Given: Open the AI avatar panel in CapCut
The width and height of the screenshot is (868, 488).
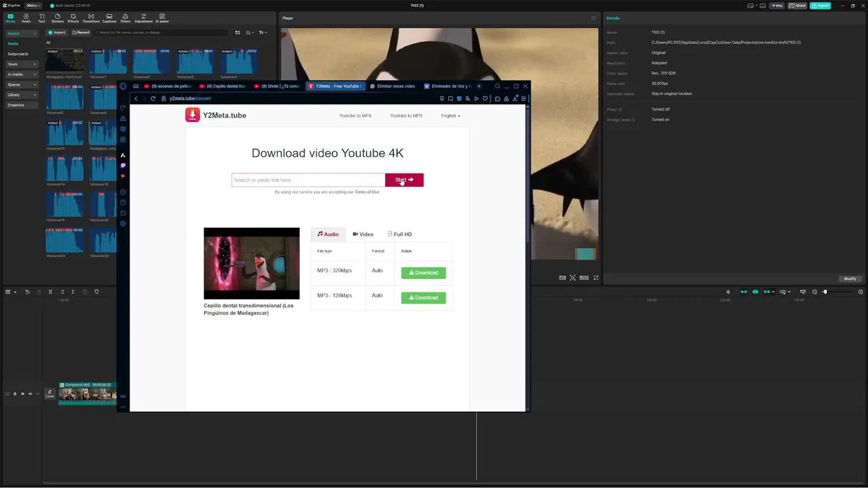Looking at the screenshot, I should pos(161,18).
